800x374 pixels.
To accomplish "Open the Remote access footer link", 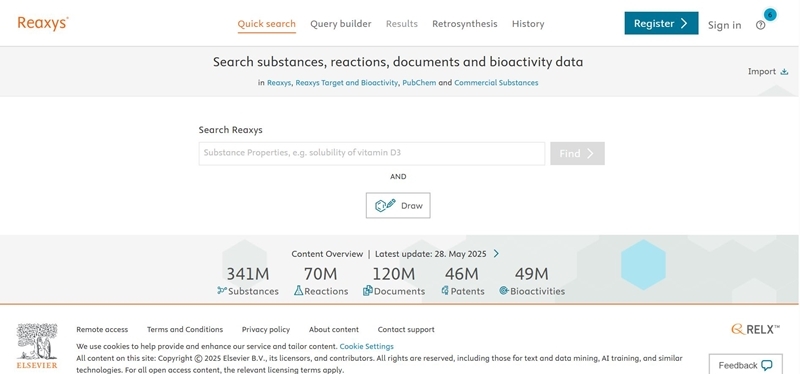I will pyautogui.click(x=102, y=330).
